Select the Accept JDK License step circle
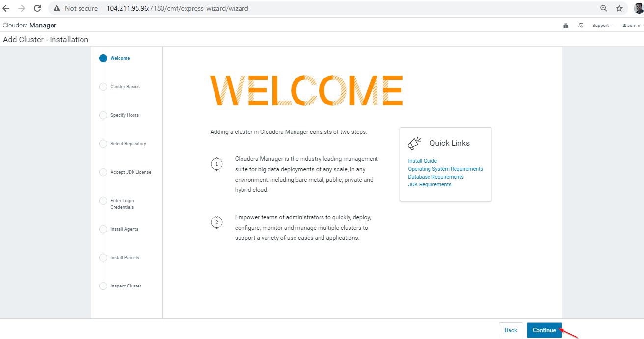644x339 pixels. click(x=103, y=172)
